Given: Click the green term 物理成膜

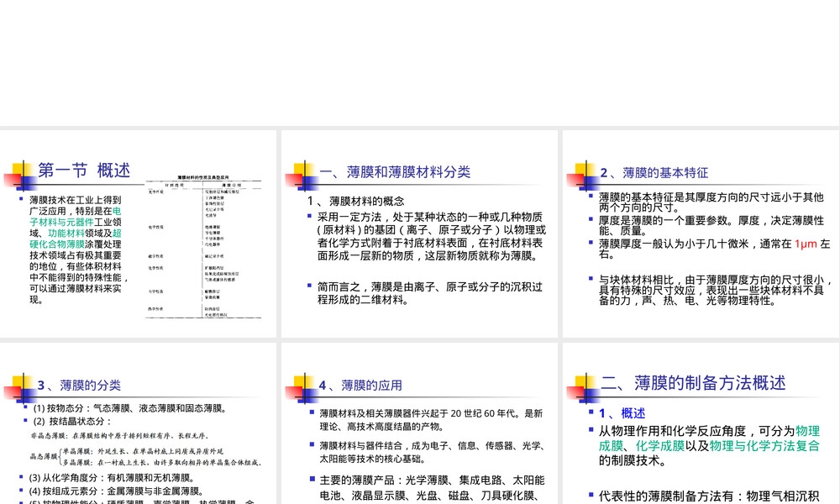Looking at the screenshot, I should point(709,438).
